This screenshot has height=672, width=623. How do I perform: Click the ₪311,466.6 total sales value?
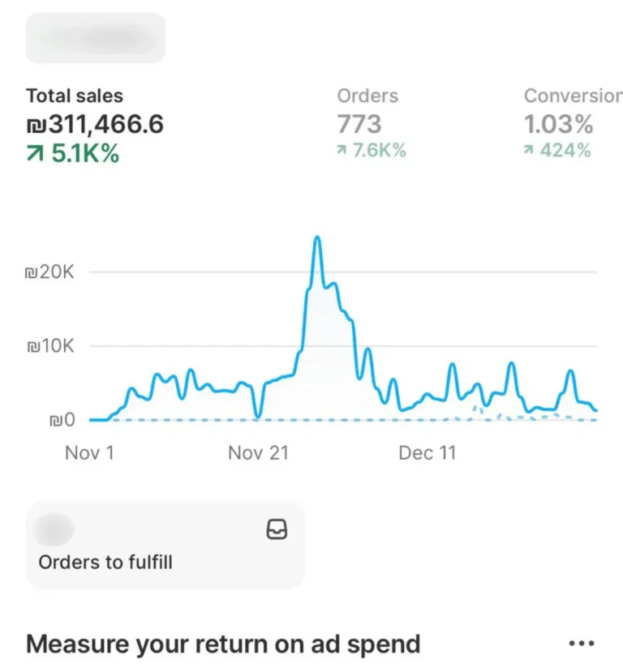(x=95, y=125)
